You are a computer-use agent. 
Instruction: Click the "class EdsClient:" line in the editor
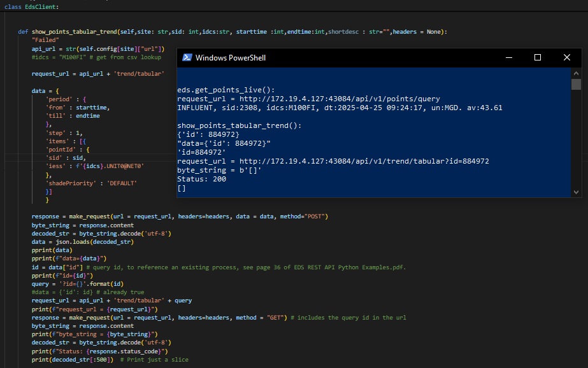click(x=32, y=7)
